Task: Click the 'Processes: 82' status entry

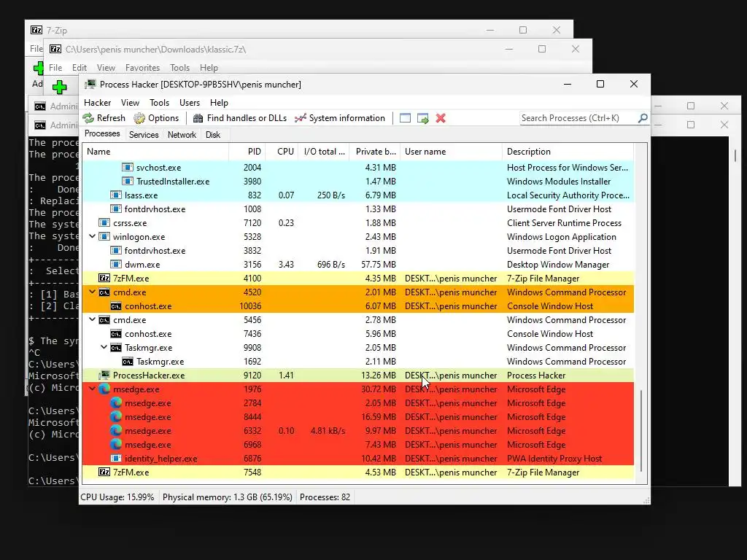Action: pos(325,497)
